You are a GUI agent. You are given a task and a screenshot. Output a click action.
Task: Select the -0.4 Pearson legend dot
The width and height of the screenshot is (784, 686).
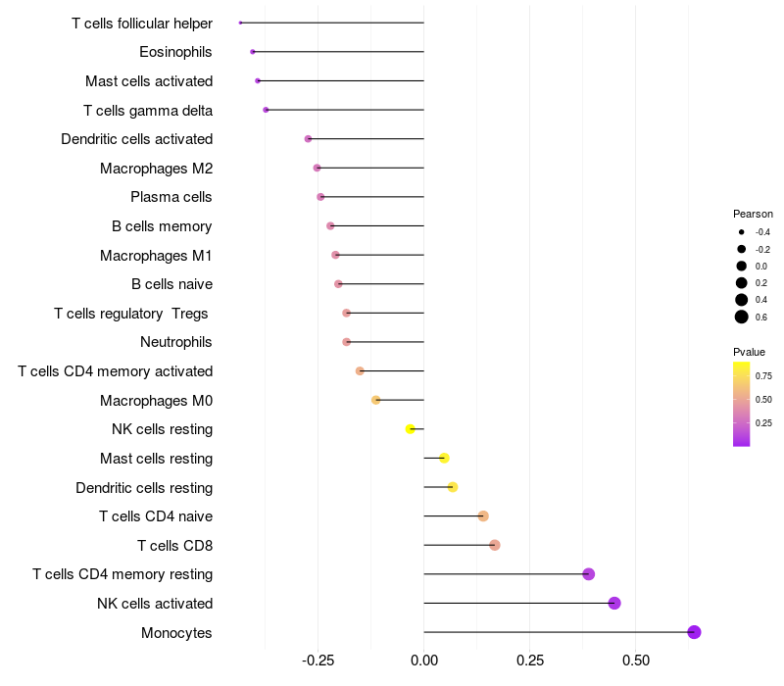click(x=742, y=232)
